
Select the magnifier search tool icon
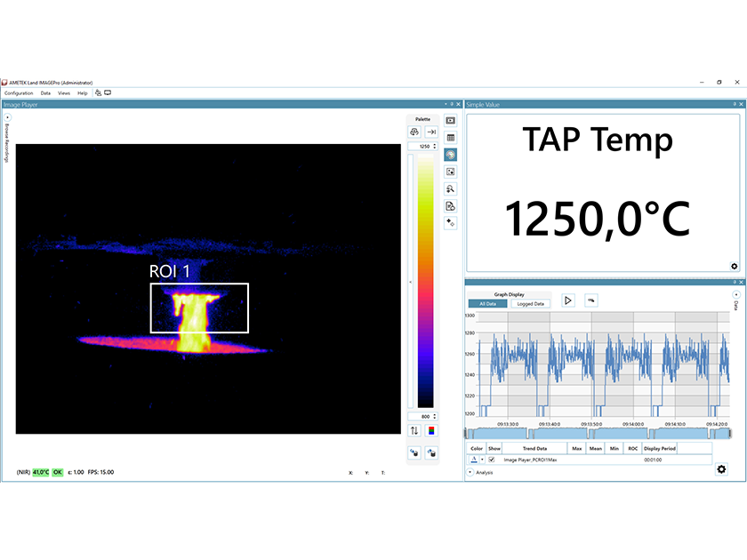(450, 188)
